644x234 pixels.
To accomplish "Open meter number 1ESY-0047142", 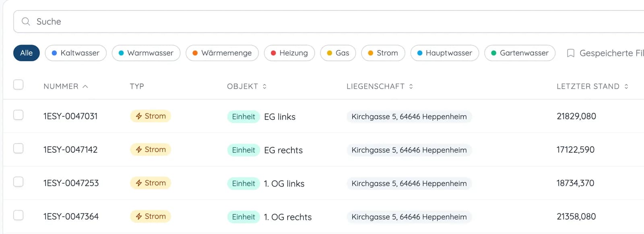I will pyautogui.click(x=70, y=150).
